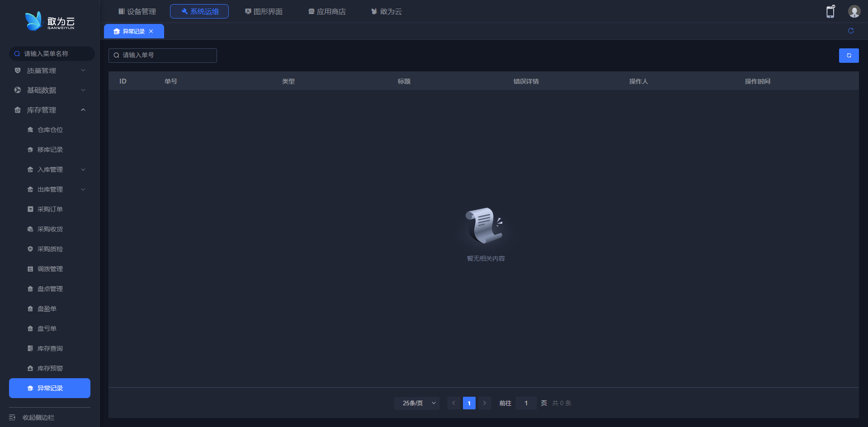Image resolution: width=868 pixels, height=427 pixels.
Task: Click the 仓库仓位 menu icon
Action: point(30,130)
